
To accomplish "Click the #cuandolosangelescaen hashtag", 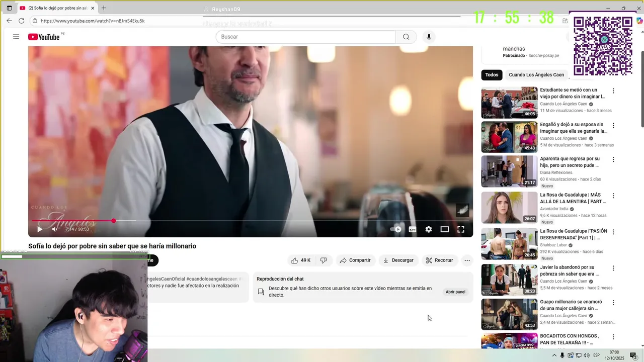I will (212, 279).
